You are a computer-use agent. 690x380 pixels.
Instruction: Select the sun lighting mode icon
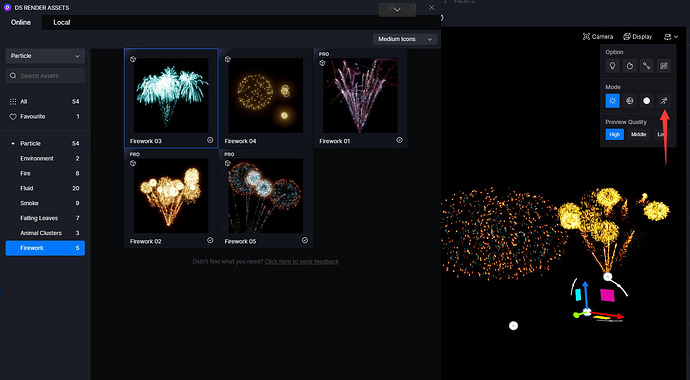(x=612, y=101)
